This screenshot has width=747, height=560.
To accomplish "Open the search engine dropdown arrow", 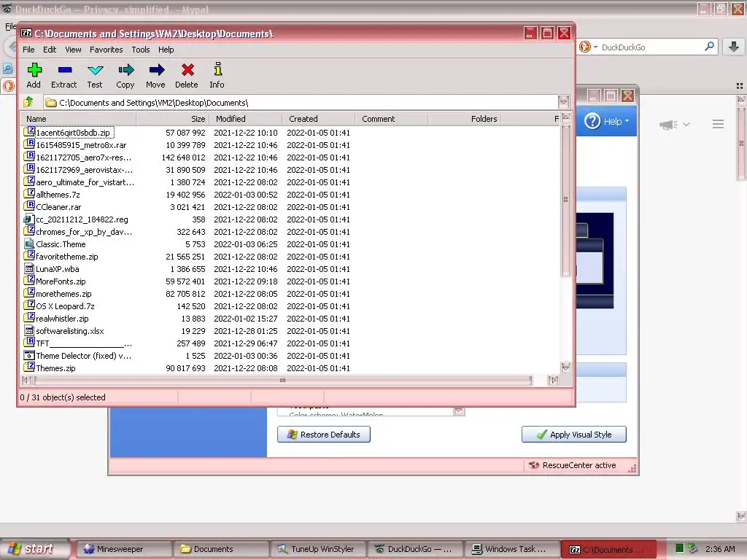I will pyautogui.click(x=595, y=47).
